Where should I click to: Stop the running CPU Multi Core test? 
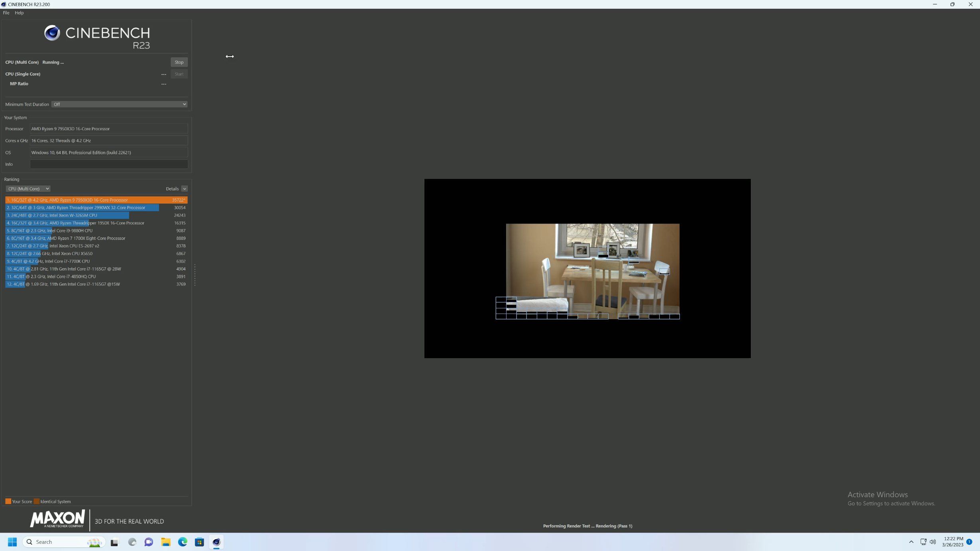pos(179,62)
